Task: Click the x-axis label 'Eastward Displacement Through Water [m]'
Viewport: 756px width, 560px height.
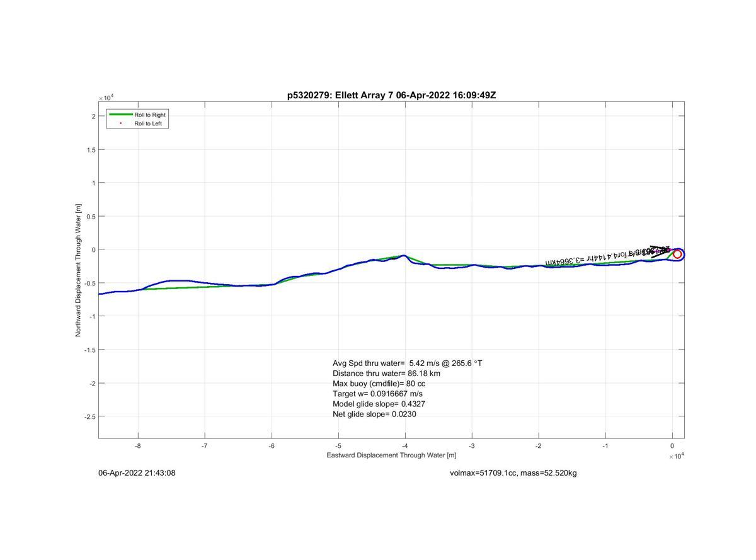Action: (391, 455)
